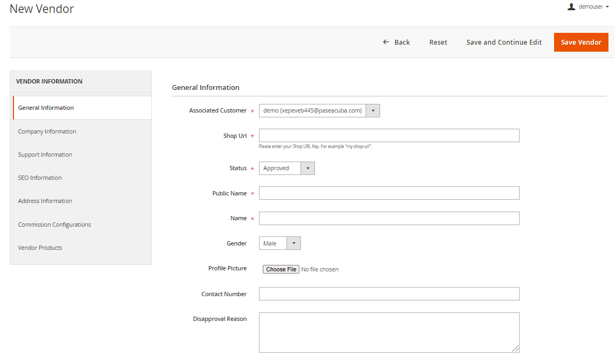This screenshot has height=364, width=616.
Task: Open the Support Information section
Action: click(45, 155)
